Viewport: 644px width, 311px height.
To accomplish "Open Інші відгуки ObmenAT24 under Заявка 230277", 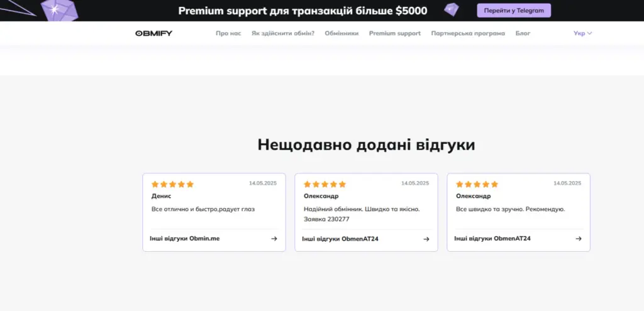I will pyautogui.click(x=340, y=239).
